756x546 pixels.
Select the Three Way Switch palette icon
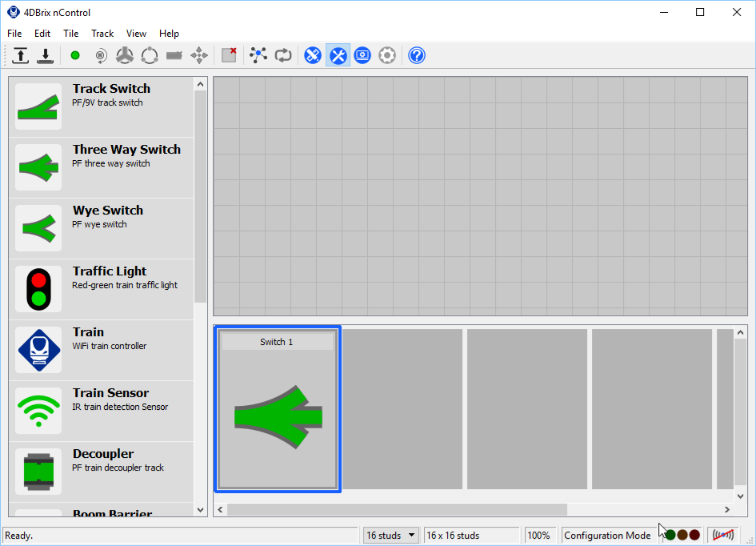(38, 167)
